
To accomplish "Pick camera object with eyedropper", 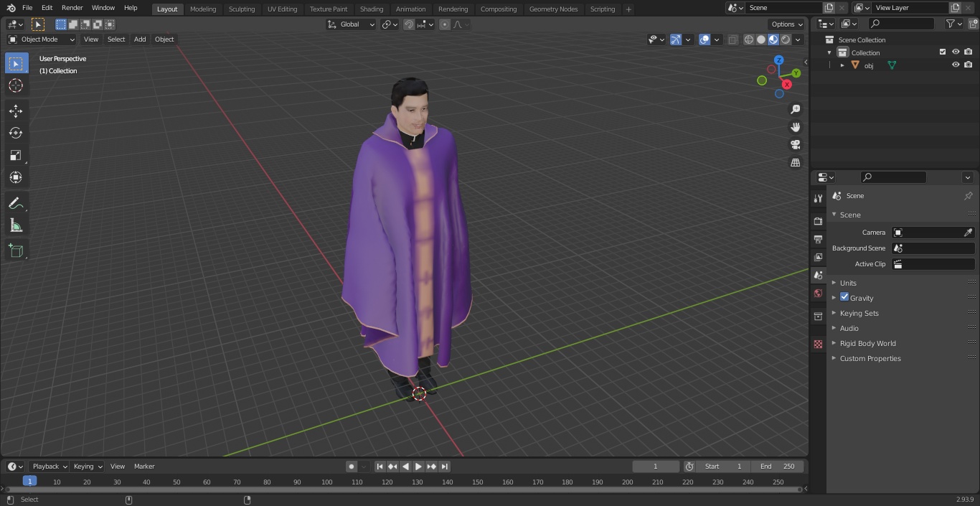I will pos(968,233).
